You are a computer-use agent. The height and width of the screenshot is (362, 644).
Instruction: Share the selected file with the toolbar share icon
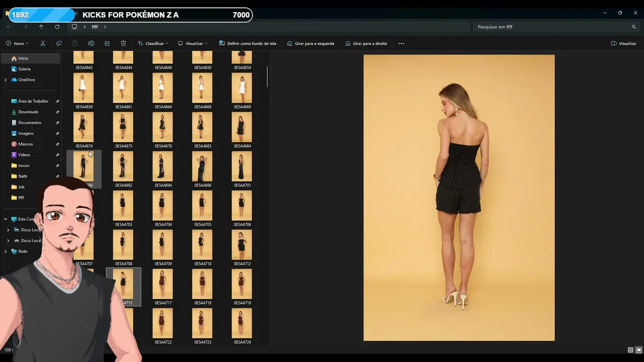click(x=107, y=43)
